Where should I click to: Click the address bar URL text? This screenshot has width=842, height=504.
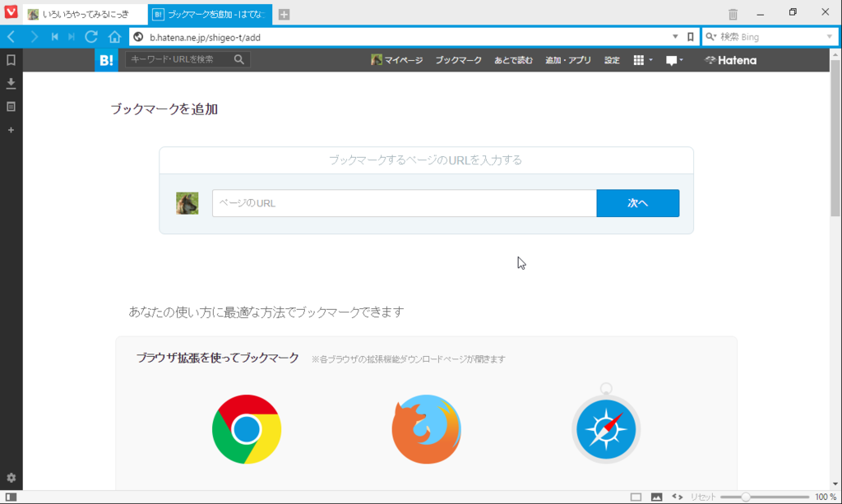point(205,38)
